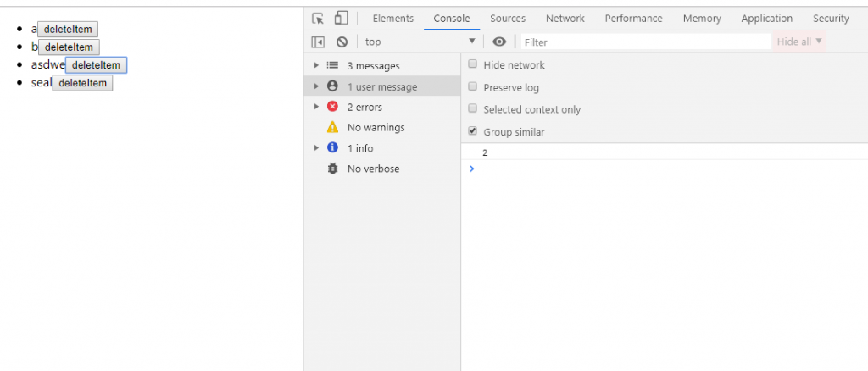The height and width of the screenshot is (371, 868).
Task: Click the eye live expression icon
Action: (499, 42)
